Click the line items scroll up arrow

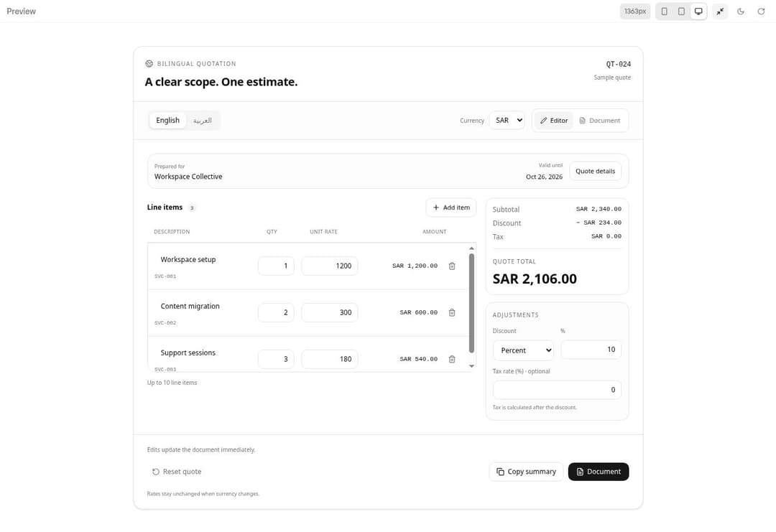tap(471, 248)
